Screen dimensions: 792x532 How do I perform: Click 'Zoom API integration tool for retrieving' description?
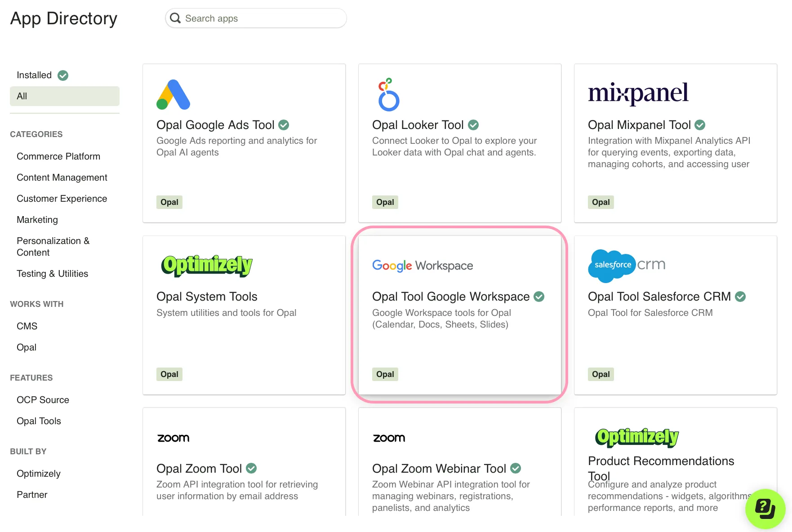237,490
